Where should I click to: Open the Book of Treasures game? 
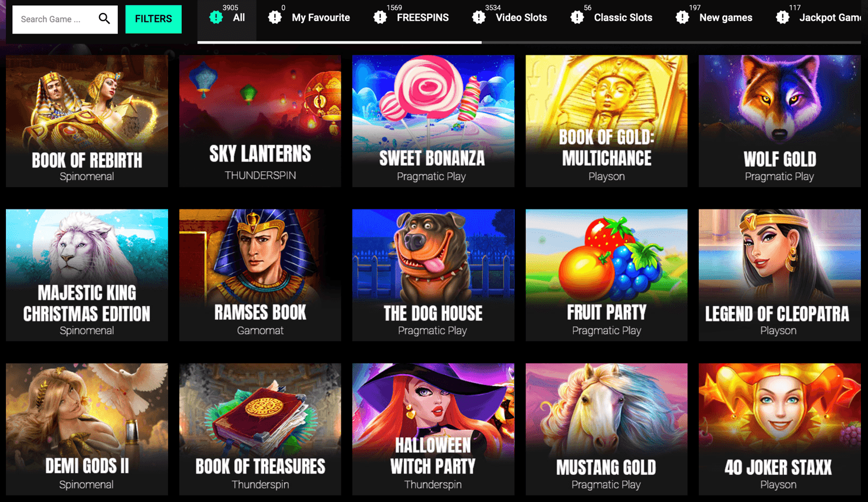[260, 429]
